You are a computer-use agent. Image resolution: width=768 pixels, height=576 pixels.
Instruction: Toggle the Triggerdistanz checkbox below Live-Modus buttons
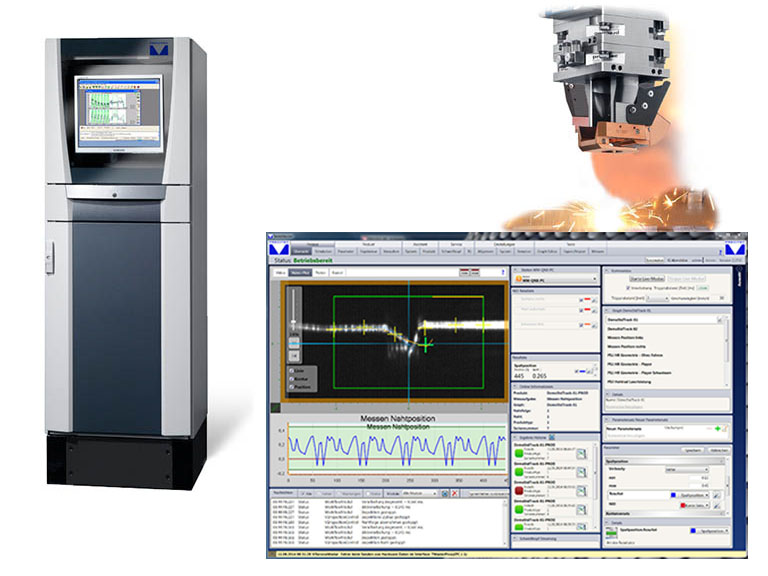click(628, 288)
